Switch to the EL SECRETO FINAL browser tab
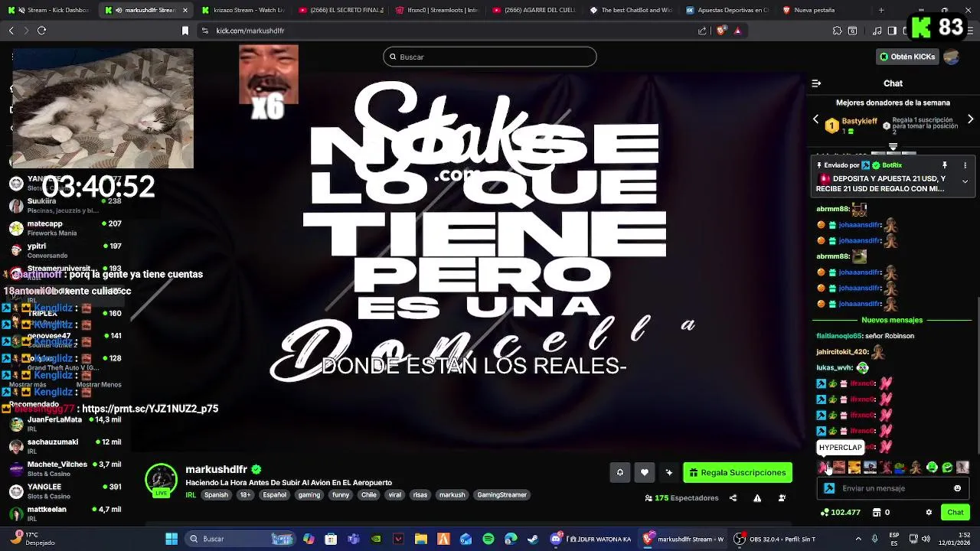 [341, 10]
